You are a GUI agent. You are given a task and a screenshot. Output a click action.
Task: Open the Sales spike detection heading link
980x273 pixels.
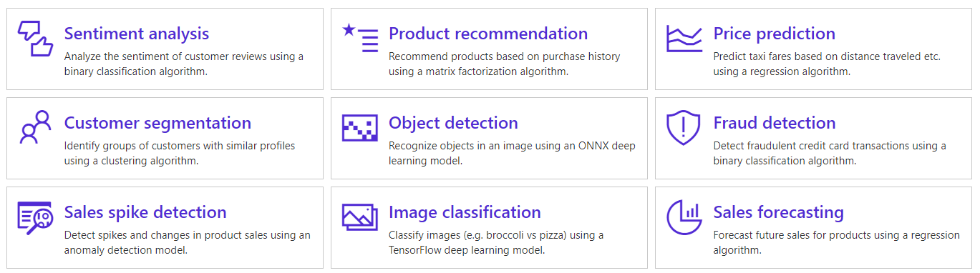tap(145, 212)
